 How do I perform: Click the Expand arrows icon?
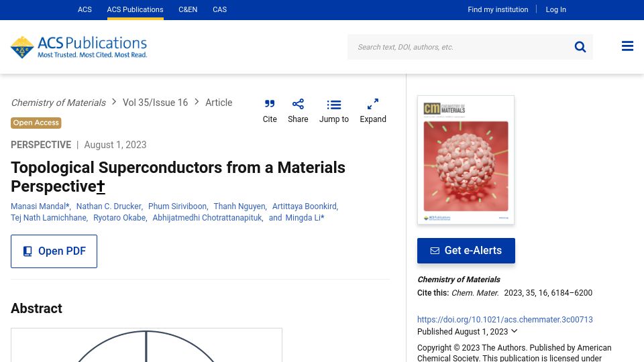click(373, 104)
